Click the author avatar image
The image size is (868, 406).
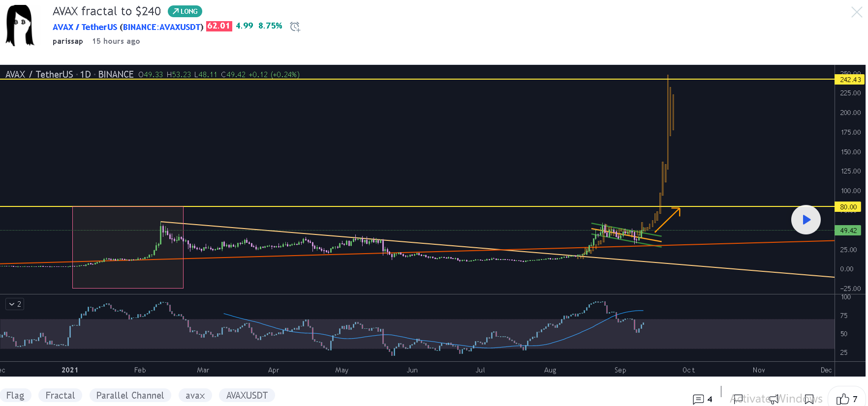[x=20, y=26]
